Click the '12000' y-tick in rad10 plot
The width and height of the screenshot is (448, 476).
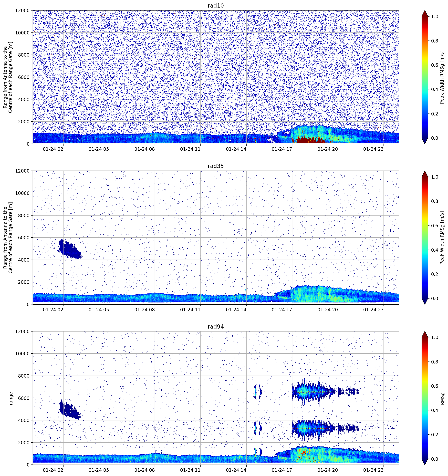tap(22, 10)
